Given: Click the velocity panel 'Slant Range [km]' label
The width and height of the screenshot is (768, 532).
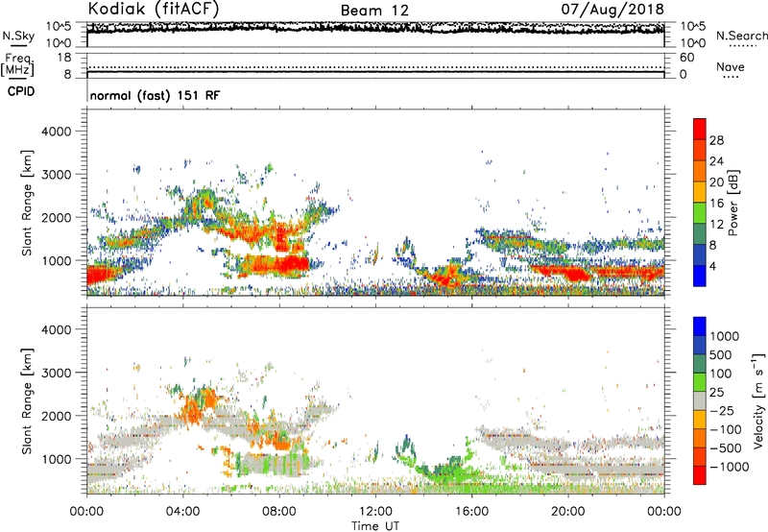Looking at the screenshot, I should [x=27, y=400].
